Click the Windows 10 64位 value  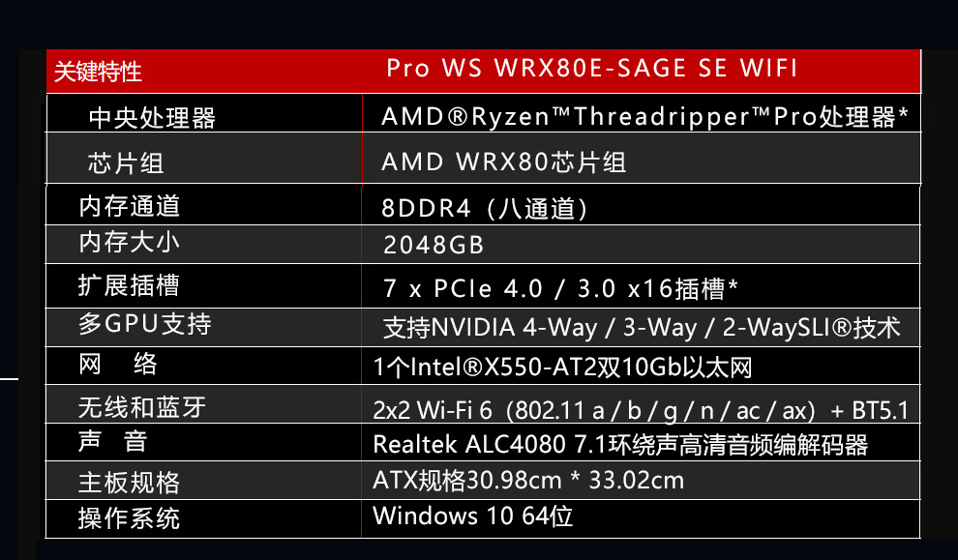473,516
